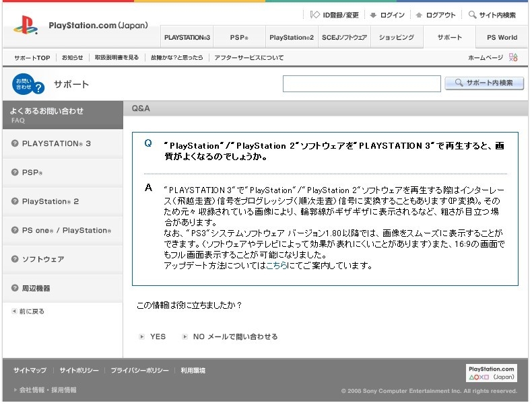532x405 pixels.
Task: Click the お問い合わせ support bubble icon
Action: tap(28, 84)
